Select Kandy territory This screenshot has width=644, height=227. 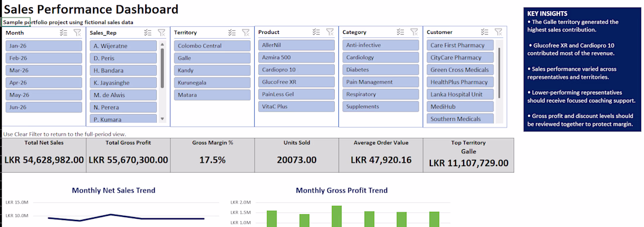click(x=213, y=71)
